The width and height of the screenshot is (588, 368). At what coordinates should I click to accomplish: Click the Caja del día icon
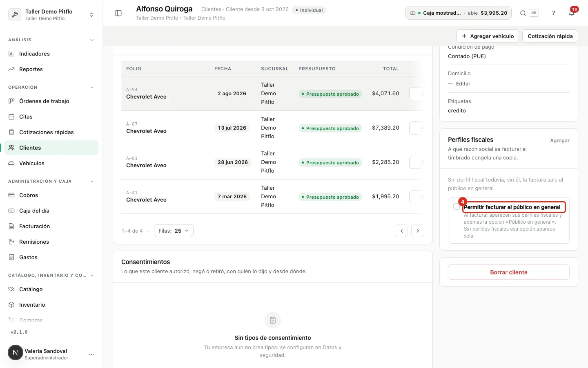[11, 211]
